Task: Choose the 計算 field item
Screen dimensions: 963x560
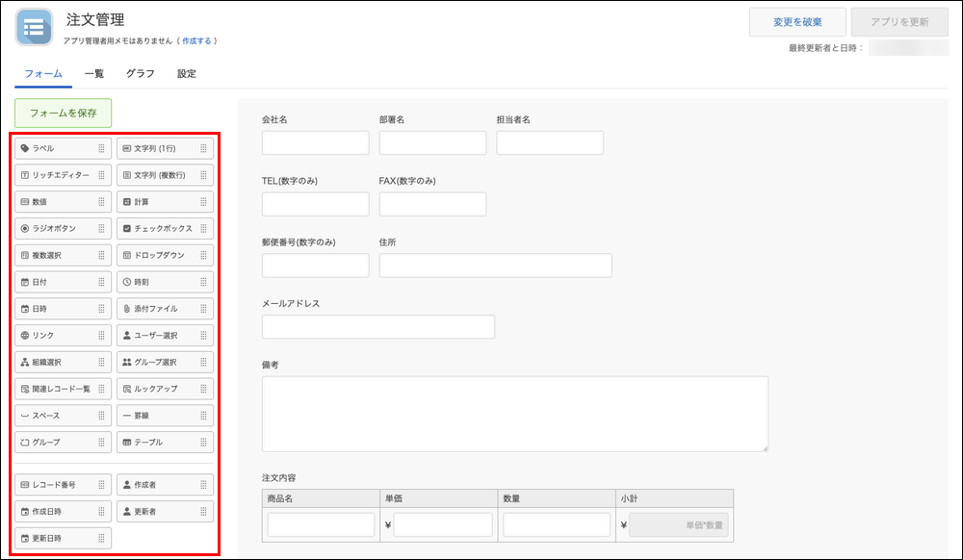Action: pyautogui.click(x=166, y=202)
